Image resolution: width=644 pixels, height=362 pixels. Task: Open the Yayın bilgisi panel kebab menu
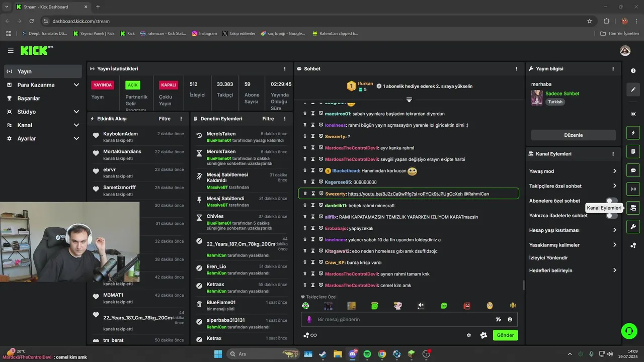(613, 69)
